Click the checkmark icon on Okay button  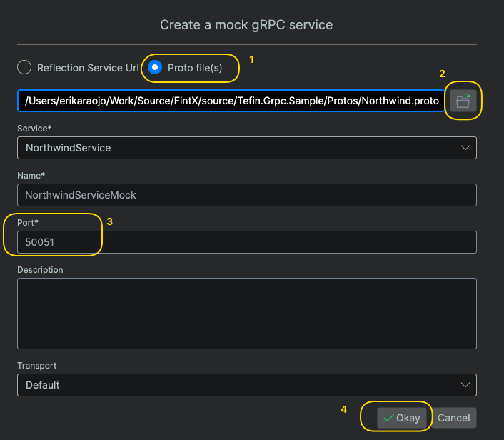point(388,418)
